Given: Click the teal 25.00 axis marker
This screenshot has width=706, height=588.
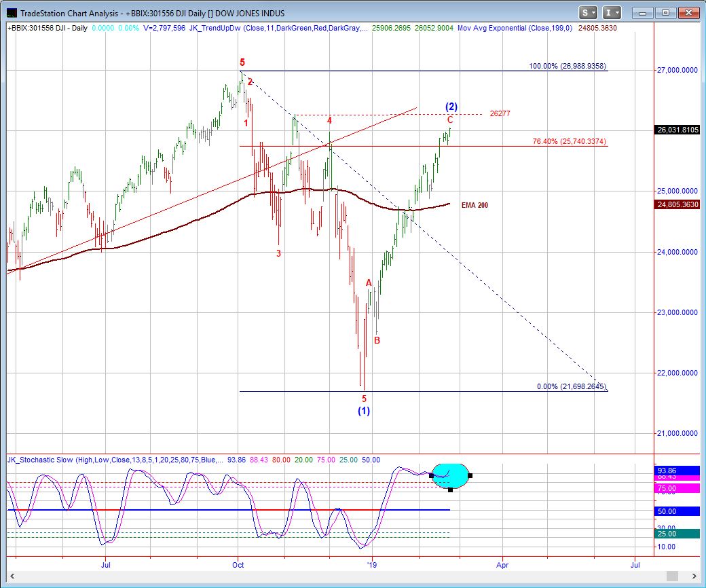Looking at the screenshot, I should (x=677, y=534).
